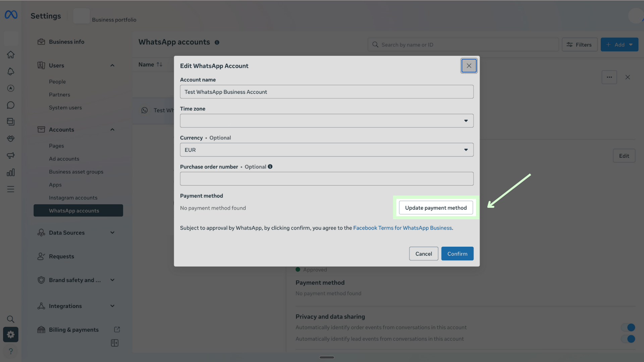Open notifications bell icon
This screenshot has width=644, height=362.
11,71
